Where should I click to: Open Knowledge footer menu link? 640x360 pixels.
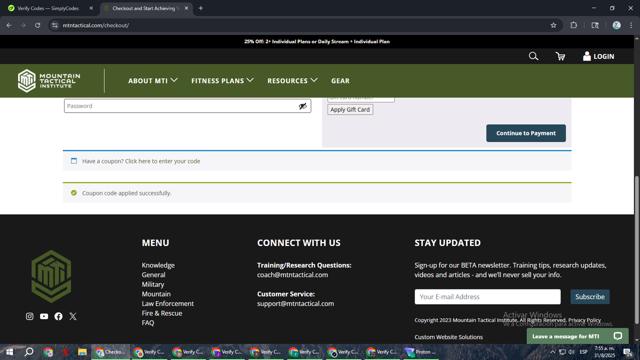(158, 265)
